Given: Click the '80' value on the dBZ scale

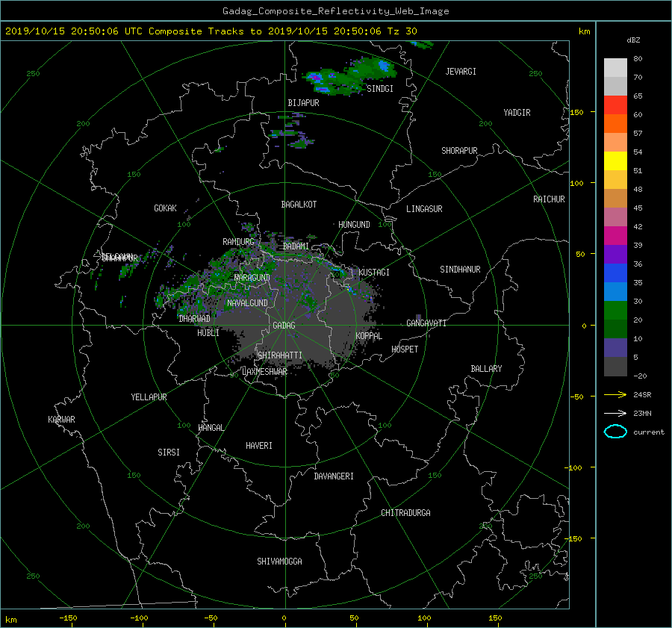Looking at the screenshot, I should [x=638, y=59].
